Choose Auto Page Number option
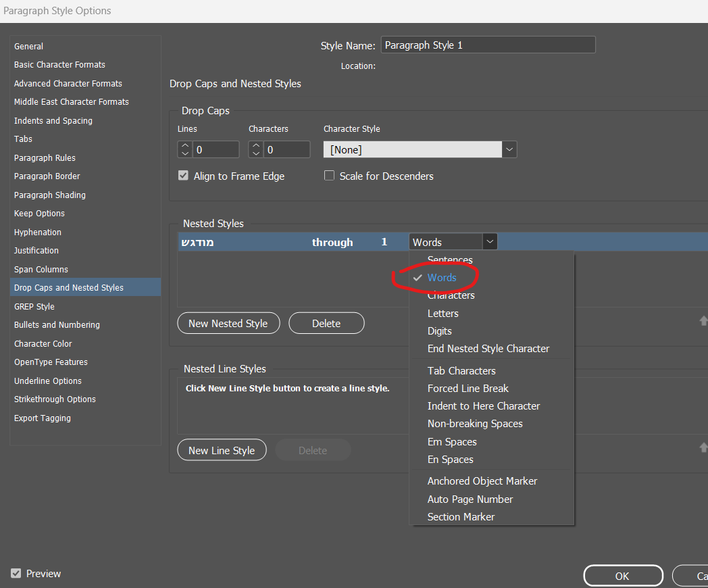 (470, 499)
